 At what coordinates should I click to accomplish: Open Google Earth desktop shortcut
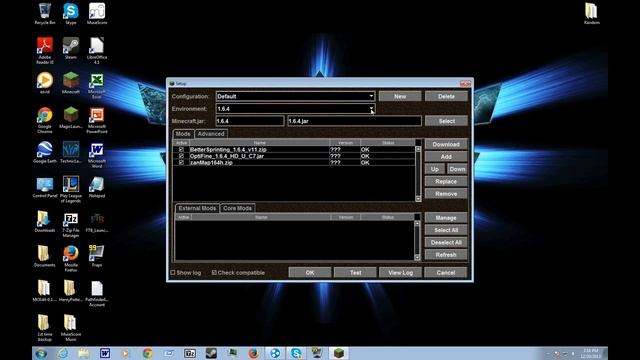coord(44,152)
